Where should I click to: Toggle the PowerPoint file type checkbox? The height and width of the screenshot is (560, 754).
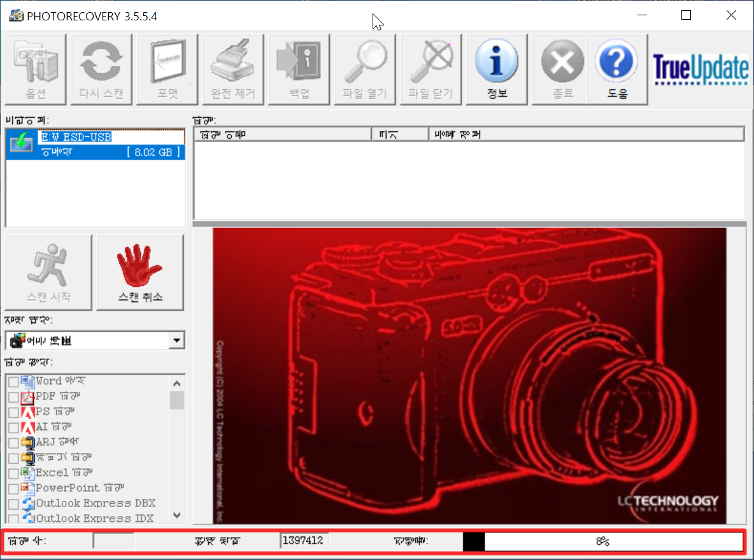[x=13, y=489]
